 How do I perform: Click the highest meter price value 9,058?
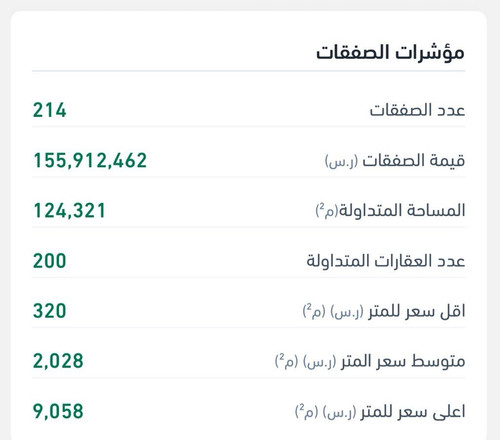[58, 412]
